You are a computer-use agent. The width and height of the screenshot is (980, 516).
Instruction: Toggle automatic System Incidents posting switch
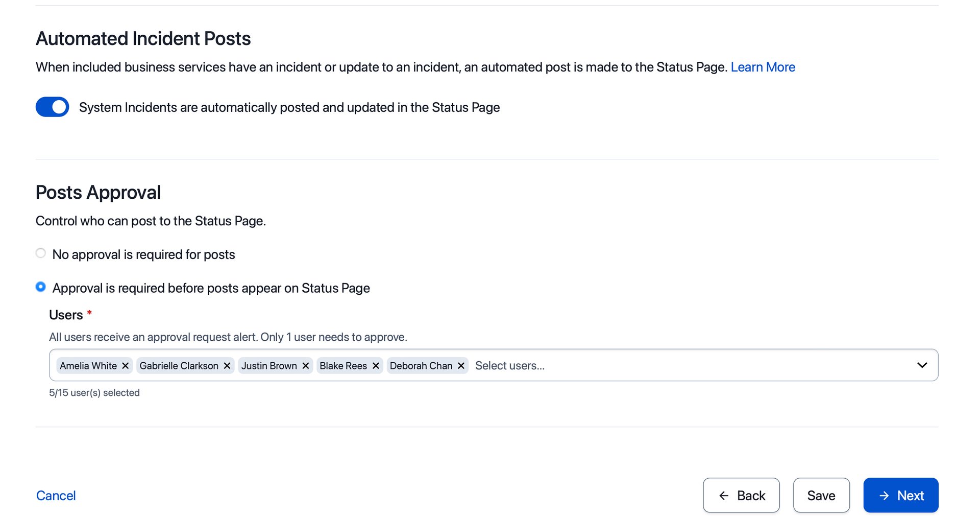pyautogui.click(x=53, y=107)
